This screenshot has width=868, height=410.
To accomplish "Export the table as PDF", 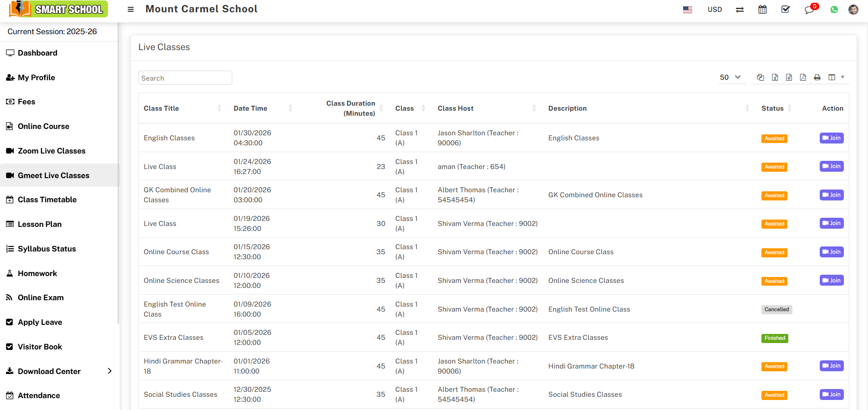I will pos(803,77).
